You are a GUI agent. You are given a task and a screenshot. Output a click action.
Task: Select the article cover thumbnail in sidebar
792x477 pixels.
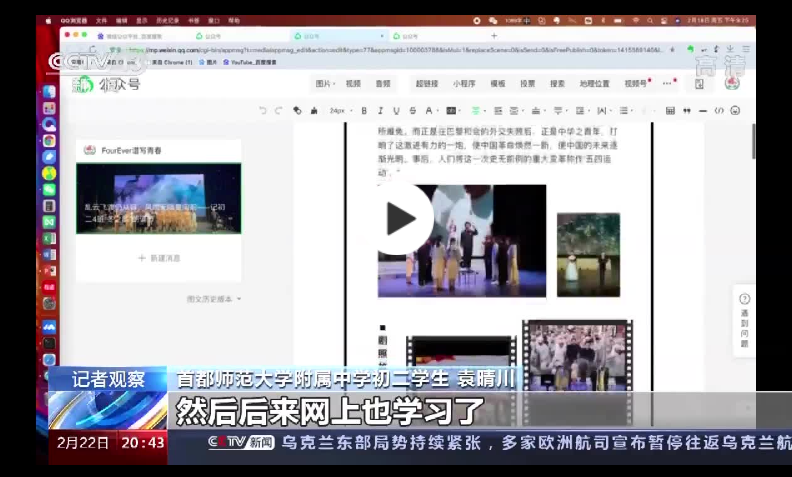click(158, 198)
